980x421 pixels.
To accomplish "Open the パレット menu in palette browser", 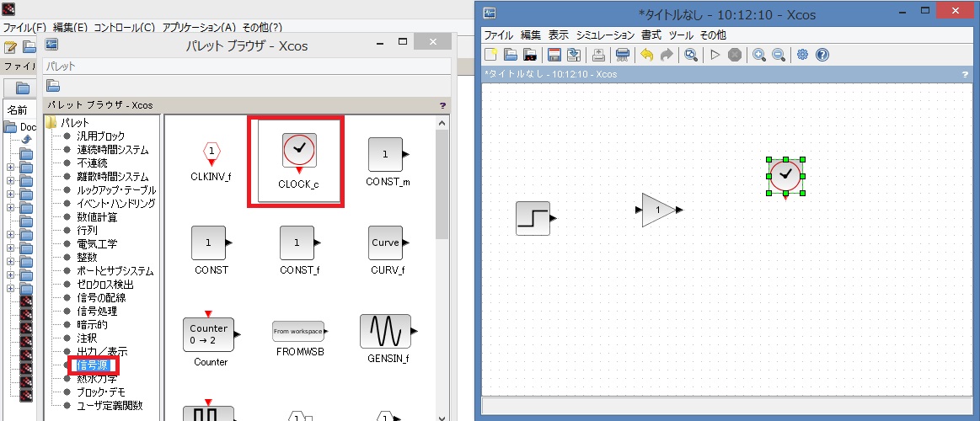I will pos(62,67).
